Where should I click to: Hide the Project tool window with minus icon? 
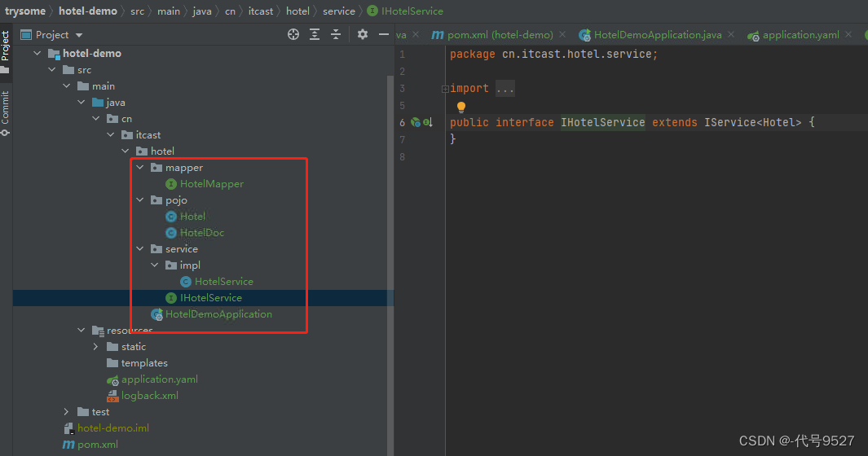pos(384,34)
